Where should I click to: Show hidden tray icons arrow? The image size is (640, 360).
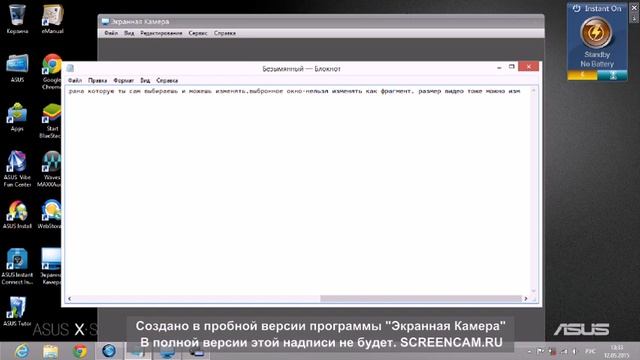click(x=529, y=351)
